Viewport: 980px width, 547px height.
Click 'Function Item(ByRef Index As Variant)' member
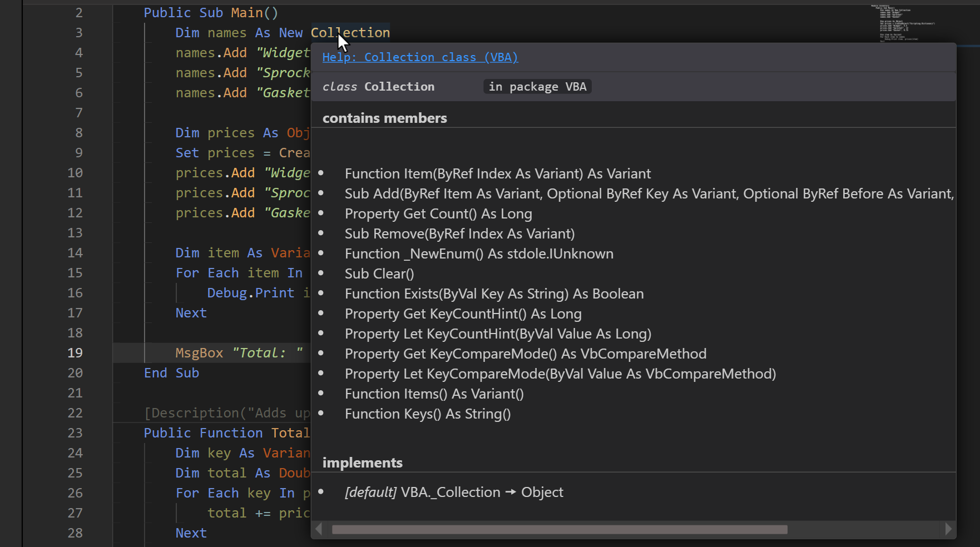pyautogui.click(x=498, y=174)
